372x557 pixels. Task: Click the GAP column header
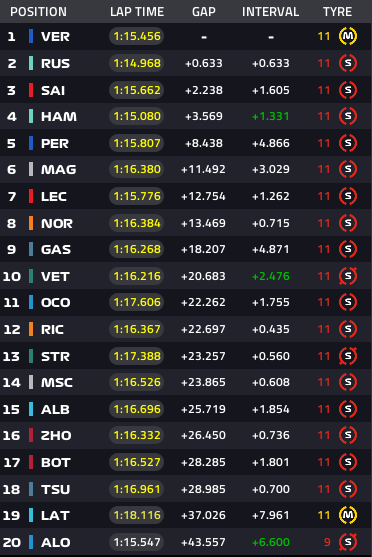click(204, 12)
